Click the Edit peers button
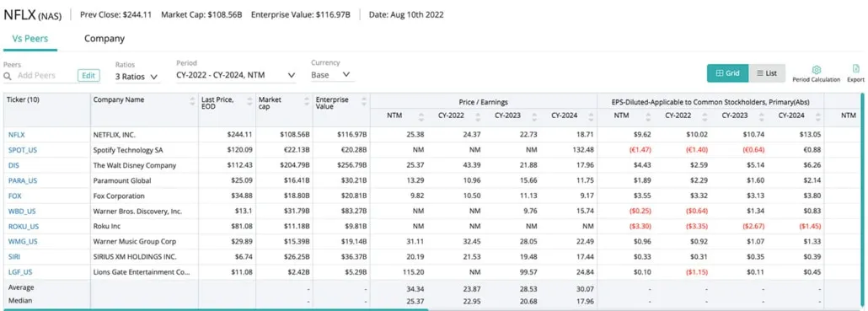This screenshot has width=868, height=311. tap(88, 76)
